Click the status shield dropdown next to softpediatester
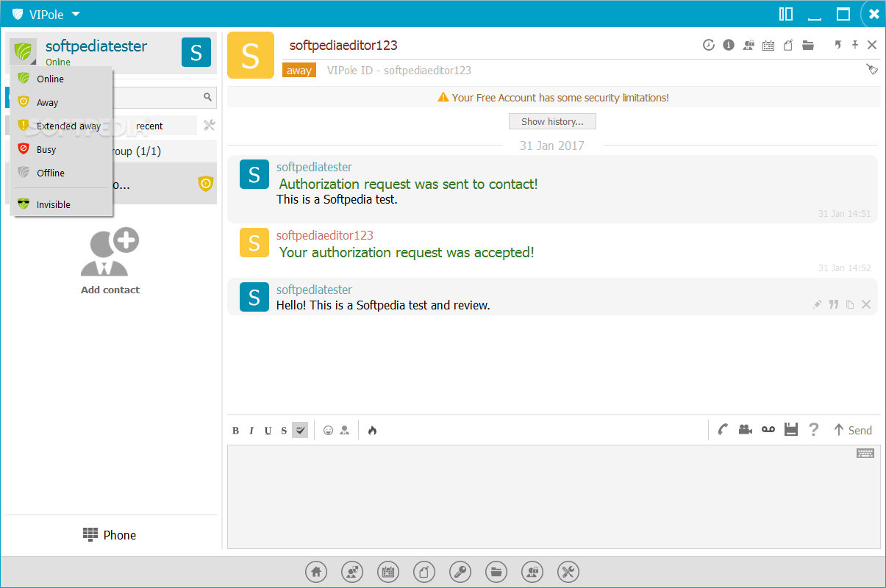This screenshot has height=588, width=886. click(24, 53)
